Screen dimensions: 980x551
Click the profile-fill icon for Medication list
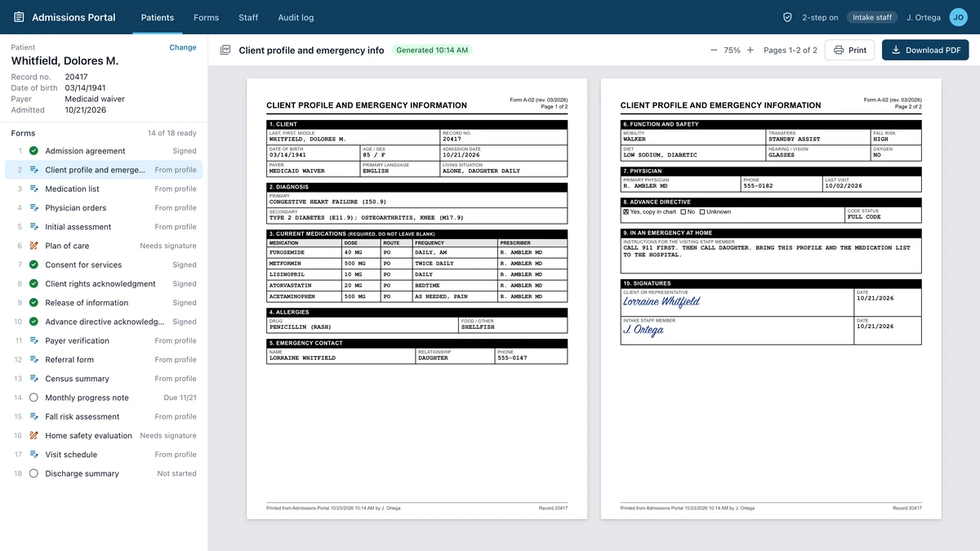tap(33, 189)
